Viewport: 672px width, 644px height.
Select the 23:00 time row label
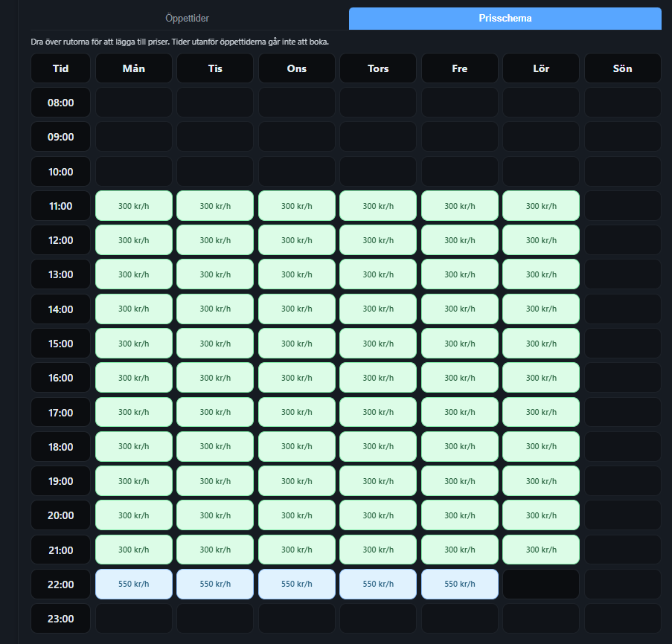[x=60, y=618]
